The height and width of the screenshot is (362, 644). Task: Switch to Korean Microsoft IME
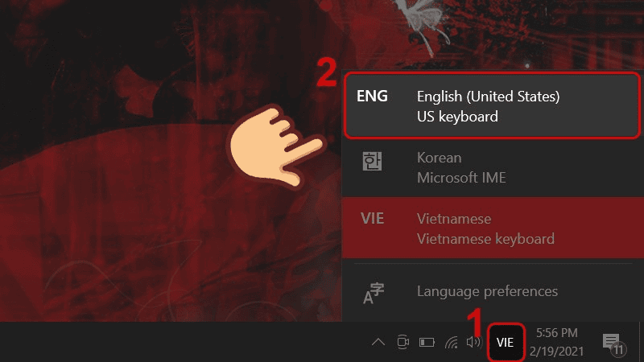[x=493, y=167]
